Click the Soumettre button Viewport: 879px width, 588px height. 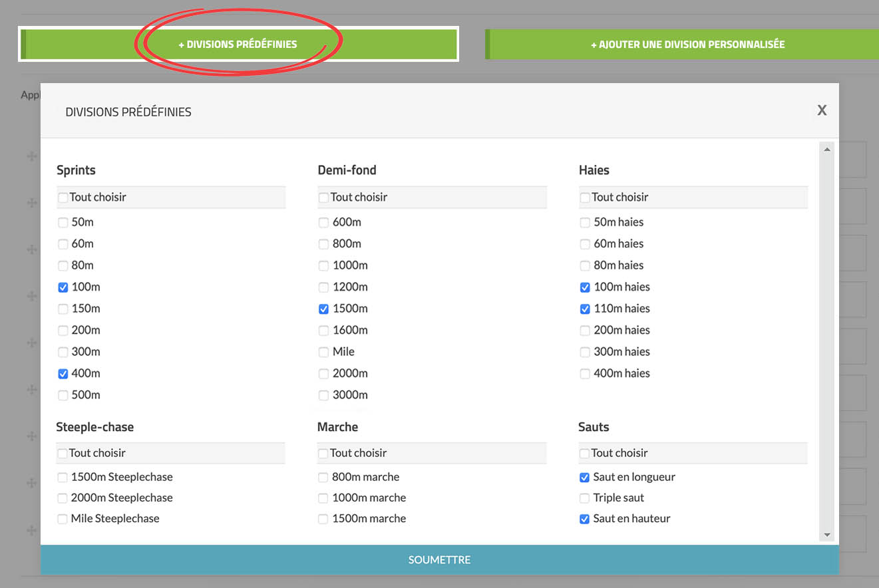(439, 560)
